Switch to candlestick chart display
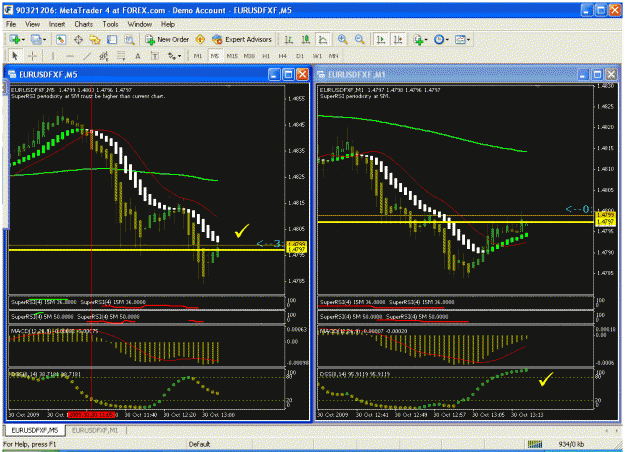Screen dimensions: 625x452 click(306, 39)
